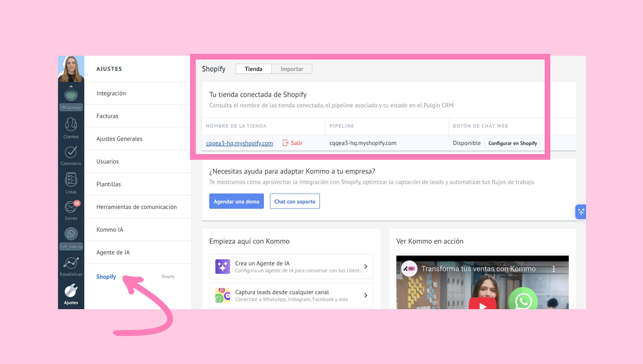
Task: Click the Botón de chat web column header
Action: point(480,126)
